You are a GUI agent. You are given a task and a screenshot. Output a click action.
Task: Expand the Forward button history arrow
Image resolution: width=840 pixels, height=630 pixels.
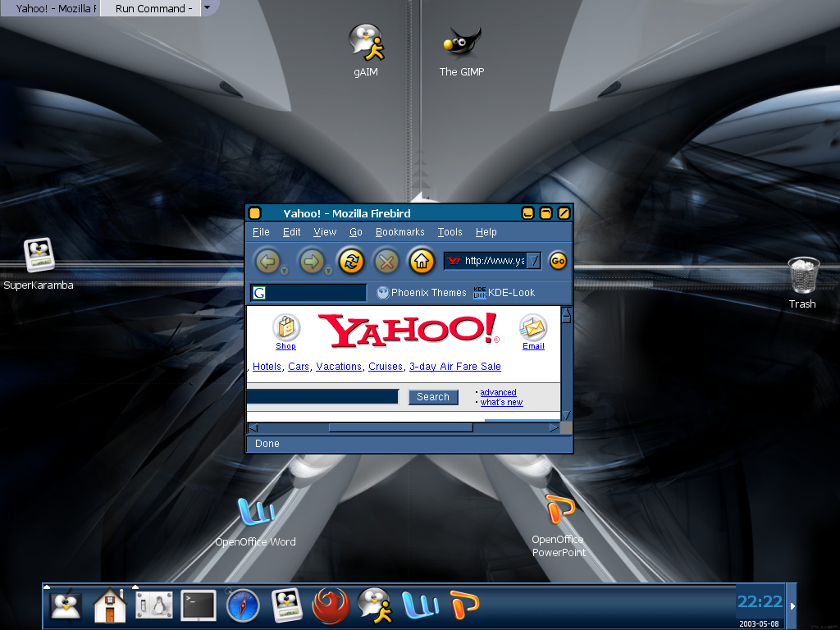coord(328,271)
